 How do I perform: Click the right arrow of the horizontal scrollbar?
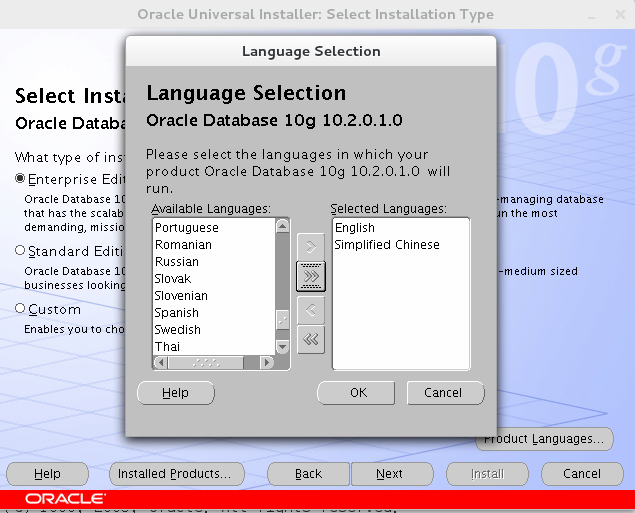[x=266, y=362]
